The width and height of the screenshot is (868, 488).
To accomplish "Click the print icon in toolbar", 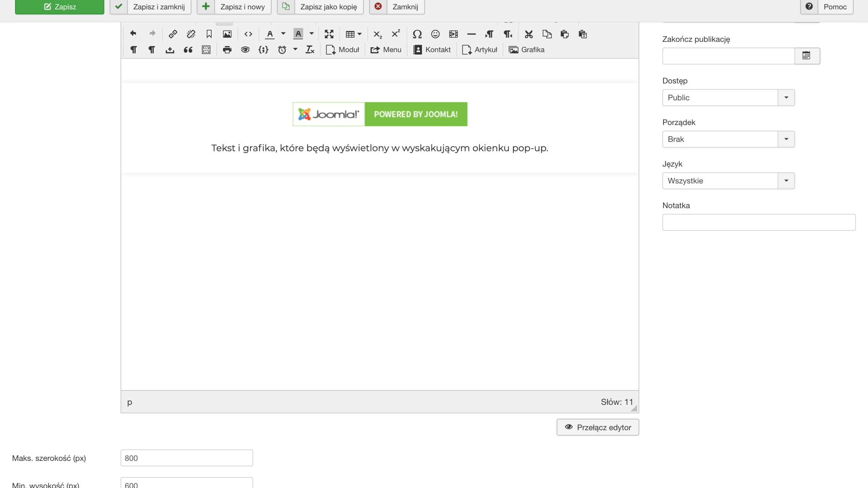I will point(227,50).
